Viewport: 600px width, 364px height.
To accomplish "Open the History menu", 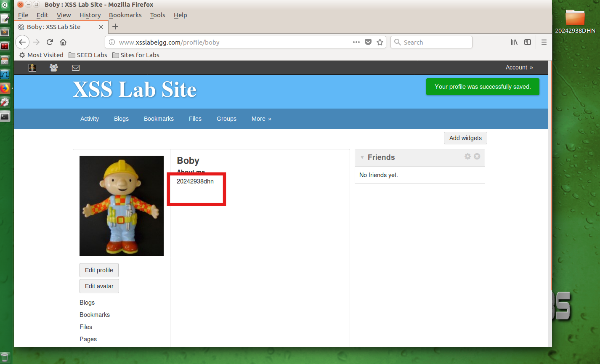I will (90, 15).
